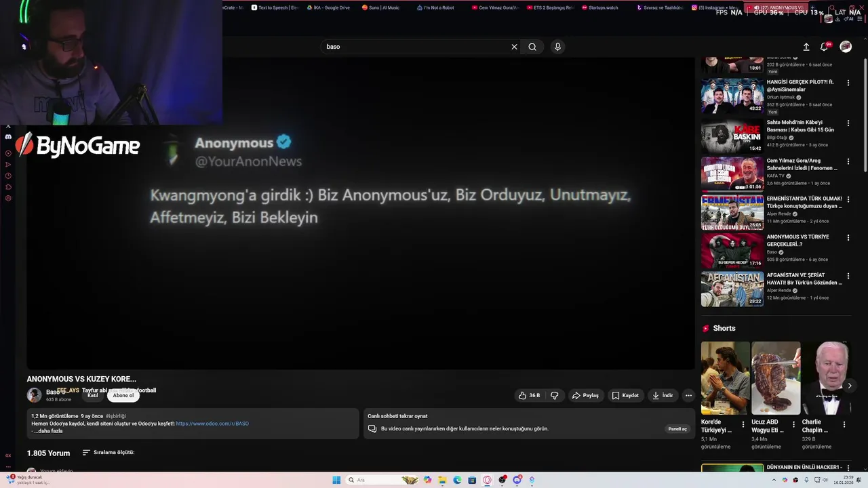Open more actions menu beside İndir
The image size is (868, 488).
coord(688,396)
